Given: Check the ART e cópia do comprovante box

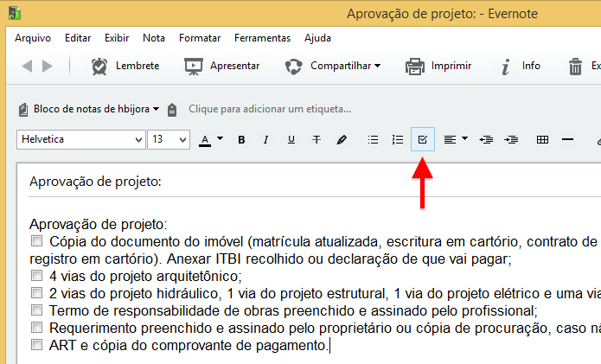Looking at the screenshot, I should 37,344.
